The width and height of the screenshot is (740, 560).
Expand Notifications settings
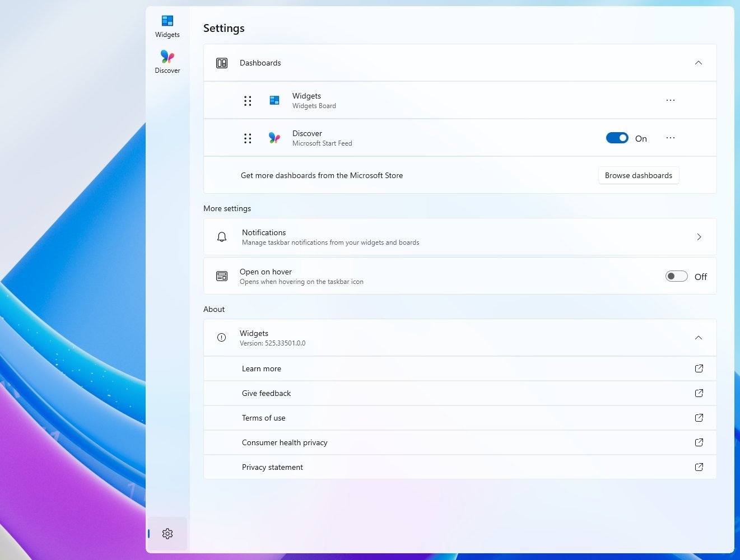click(x=699, y=236)
